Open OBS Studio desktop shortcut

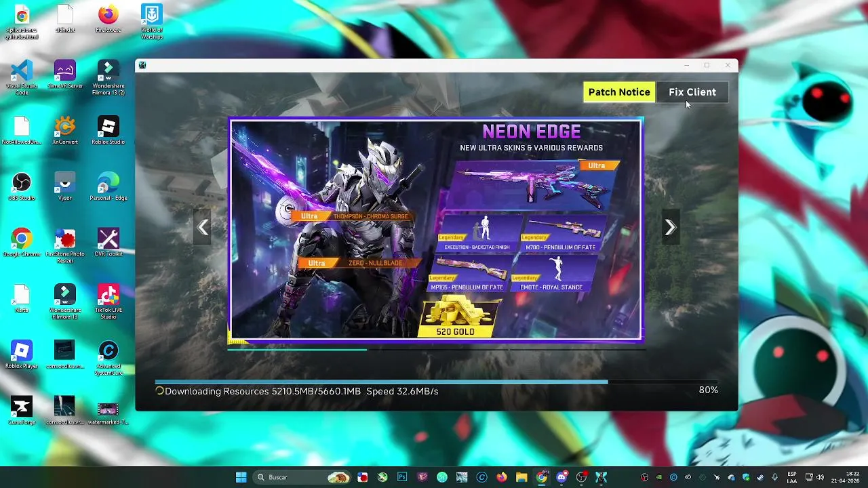click(22, 187)
